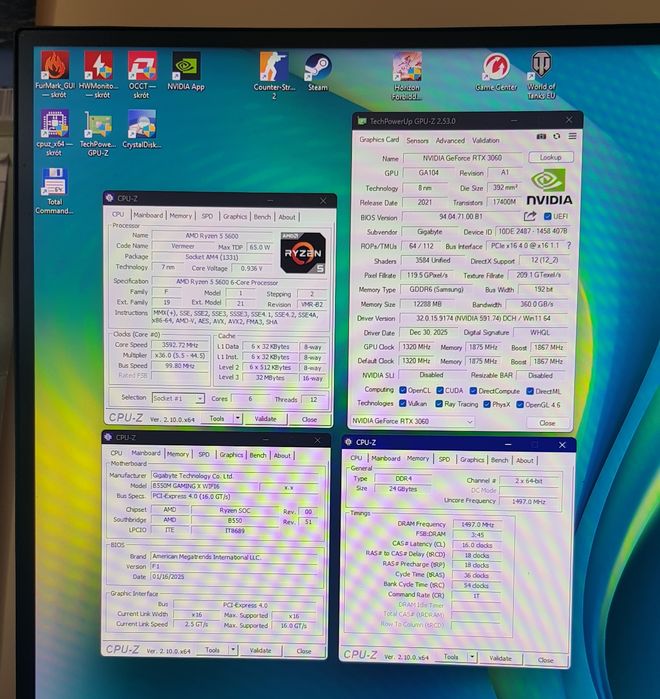
Task: Toggle the DirectML checkbox
Action: (x=530, y=391)
